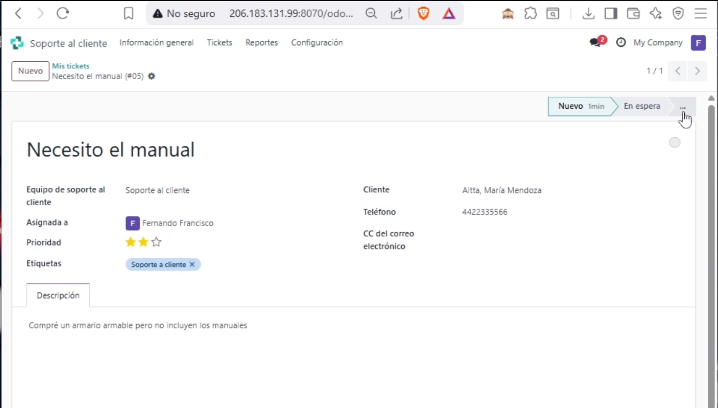Click the Nuevo button
This screenshot has width=718, height=408.
(30, 71)
